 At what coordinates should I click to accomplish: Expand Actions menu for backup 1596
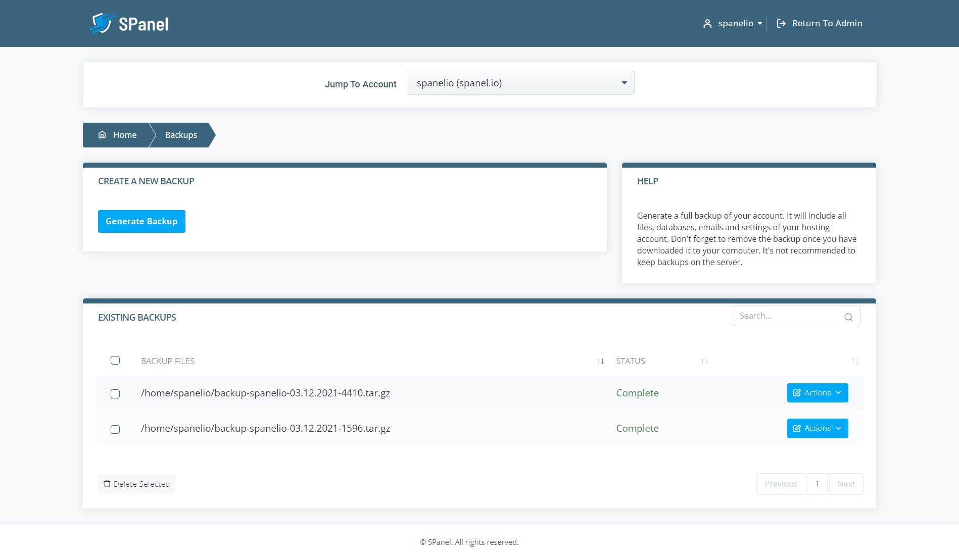(818, 428)
